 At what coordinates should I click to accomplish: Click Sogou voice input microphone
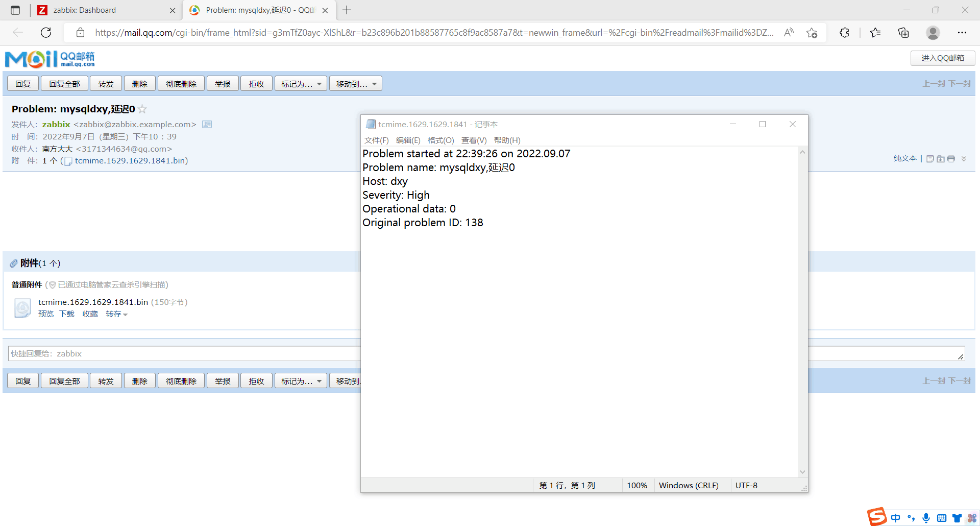pyautogui.click(x=926, y=518)
